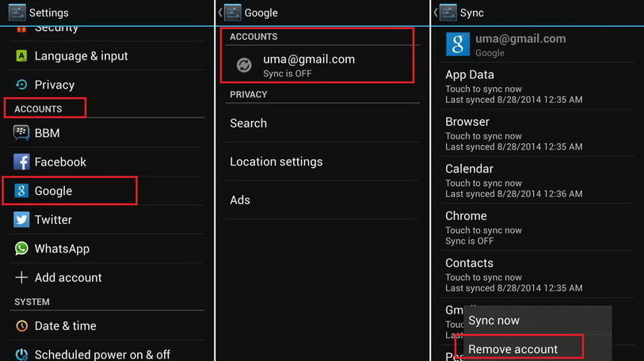Open Scheduled power on & off
This screenshot has height=361, width=644.
[107, 353]
